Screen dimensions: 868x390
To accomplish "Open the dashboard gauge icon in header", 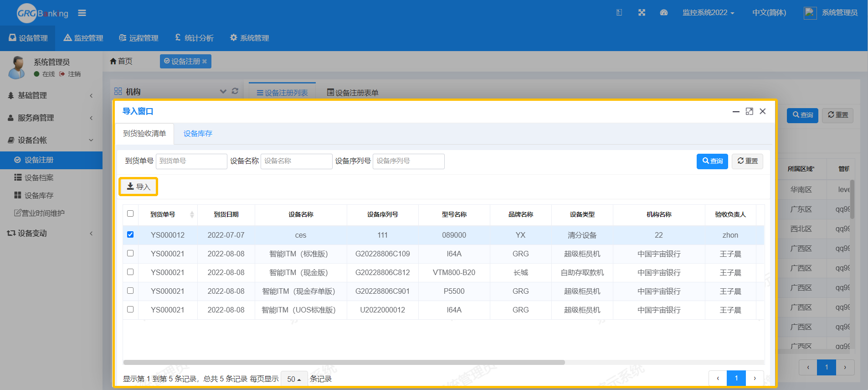I will tap(664, 13).
